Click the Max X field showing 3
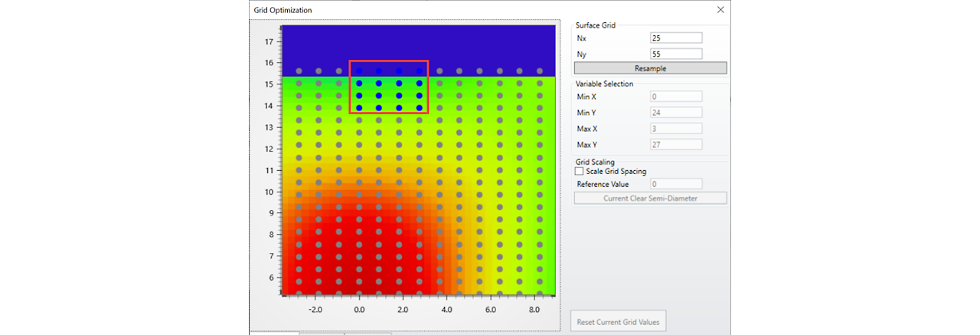The image size is (980, 335). coord(676,129)
